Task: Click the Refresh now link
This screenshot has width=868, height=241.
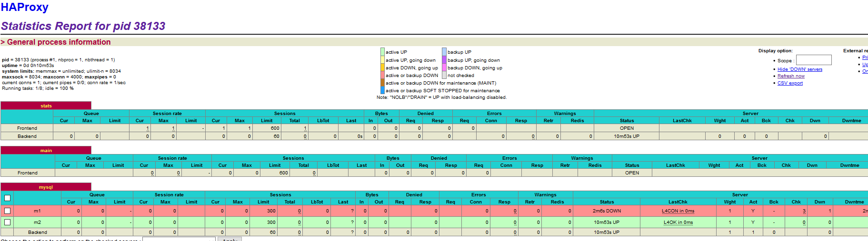Action: click(x=791, y=76)
